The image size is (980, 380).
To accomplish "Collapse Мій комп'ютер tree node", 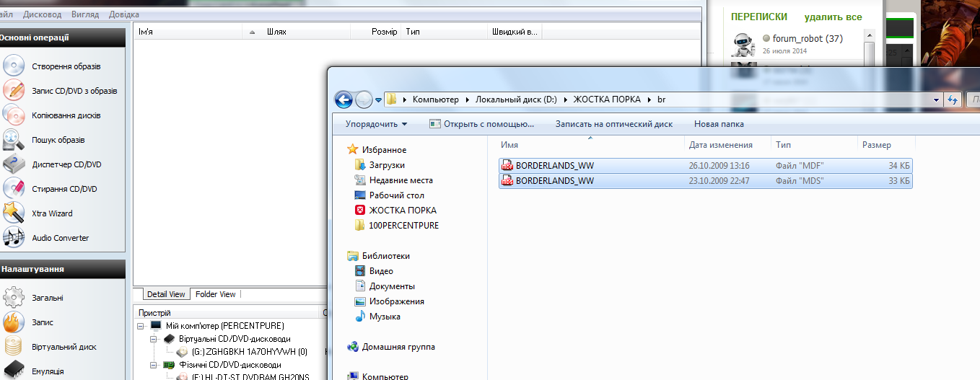I will tap(141, 326).
